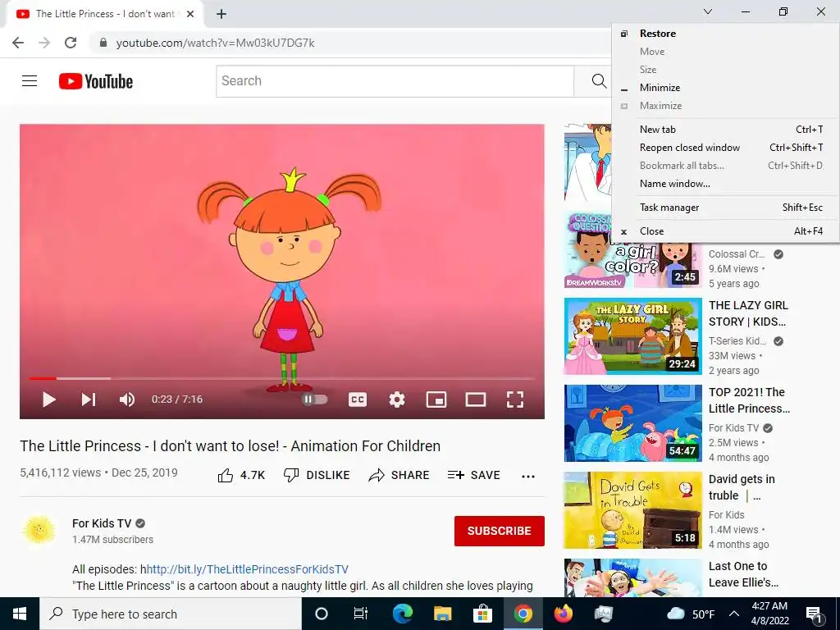The height and width of the screenshot is (630, 840).
Task: Open the For Kids TV sun avatar
Action: pyautogui.click(x=39, y=530)
